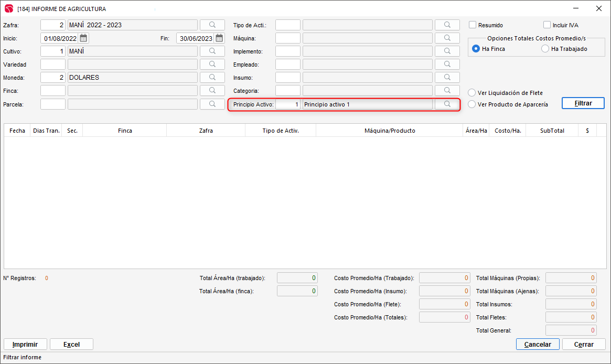Click the Excel export button

[71, 345]
